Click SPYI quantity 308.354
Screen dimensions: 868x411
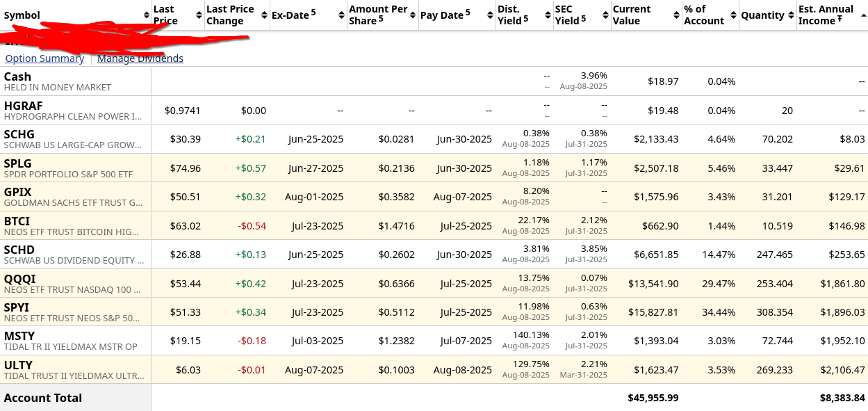coord(775,312)
